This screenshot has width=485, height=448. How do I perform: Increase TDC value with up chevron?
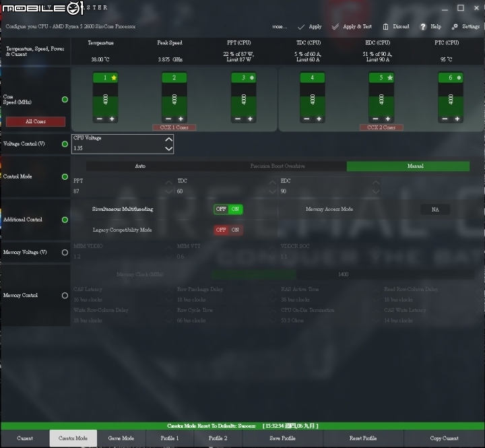pos(273,183)
